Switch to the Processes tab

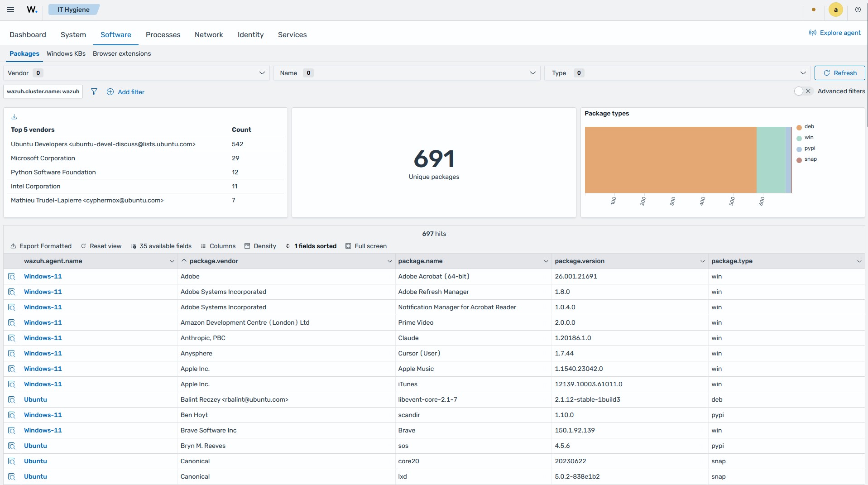tap(163, 35)
